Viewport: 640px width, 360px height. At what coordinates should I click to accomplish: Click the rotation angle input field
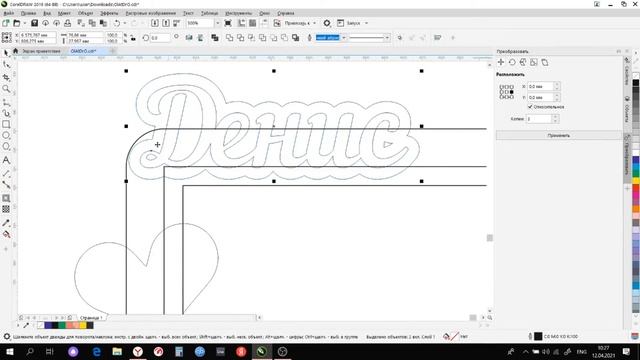point(160,38)
